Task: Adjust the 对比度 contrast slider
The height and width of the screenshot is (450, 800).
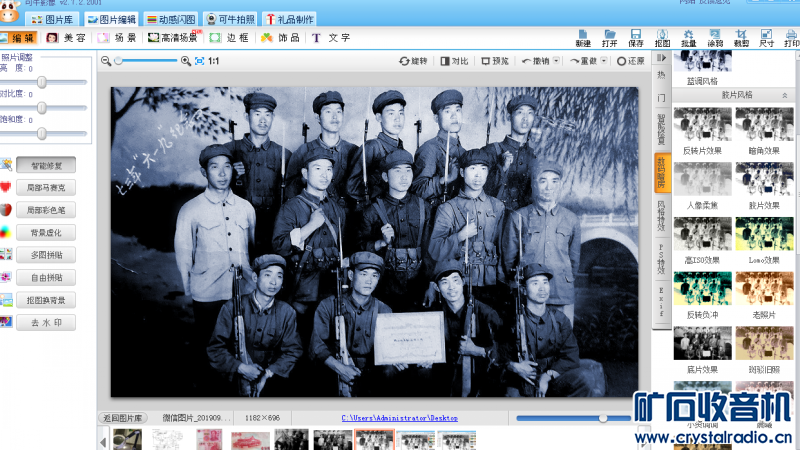Action: (42, 108)
